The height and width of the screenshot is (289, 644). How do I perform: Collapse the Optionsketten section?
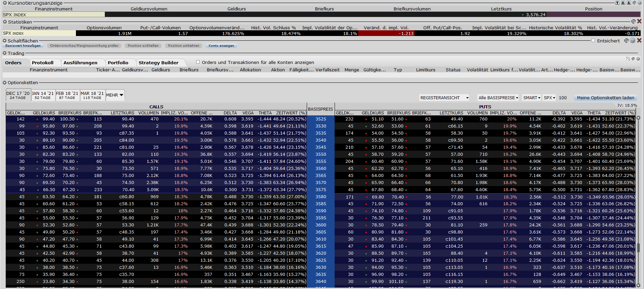5,82
